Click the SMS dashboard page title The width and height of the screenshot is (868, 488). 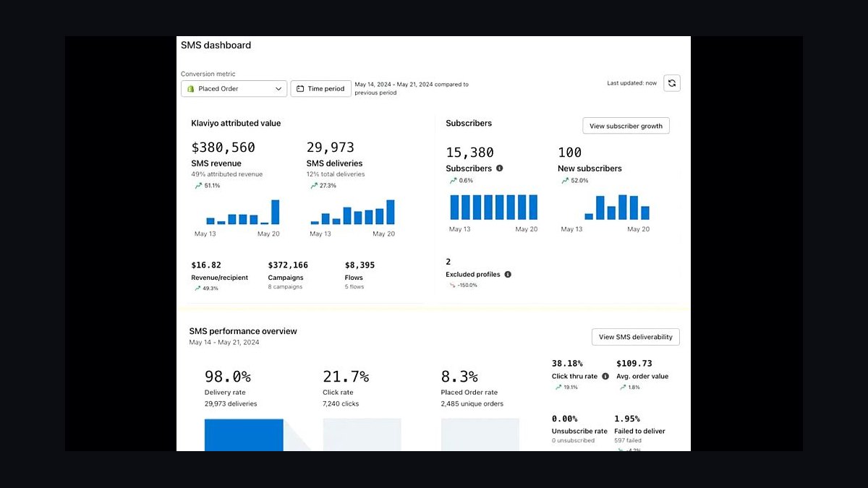coord(216,45)
